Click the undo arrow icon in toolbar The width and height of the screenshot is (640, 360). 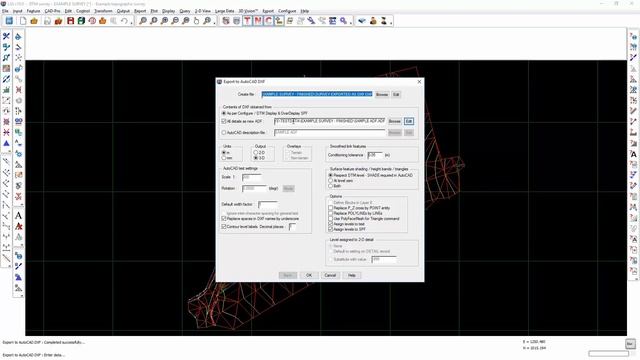click(x=124, y=21)
